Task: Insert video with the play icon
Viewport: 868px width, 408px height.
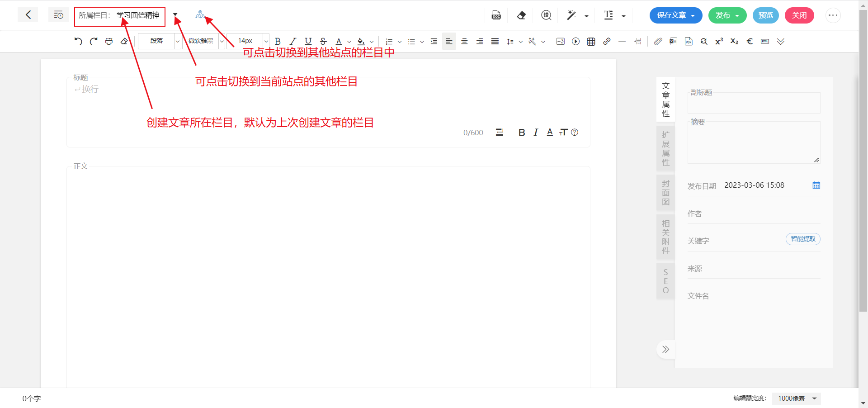Action: pyautogui.click(x=576, y=42)
